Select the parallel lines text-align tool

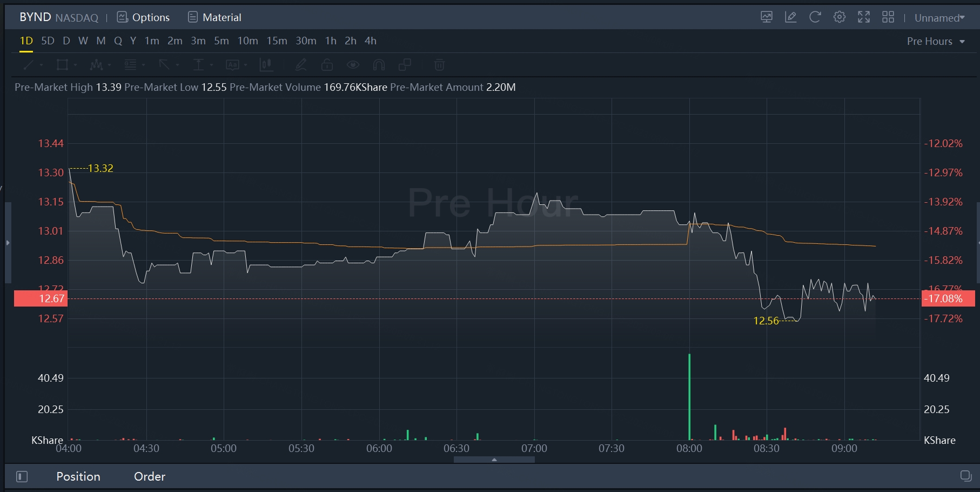click(x=130, y=65)
